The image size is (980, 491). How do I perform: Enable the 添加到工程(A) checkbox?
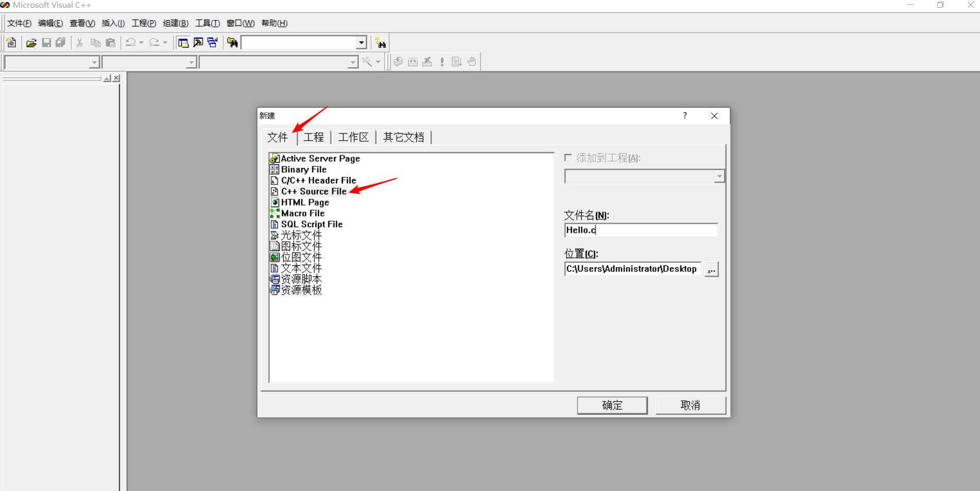[568, 158]
